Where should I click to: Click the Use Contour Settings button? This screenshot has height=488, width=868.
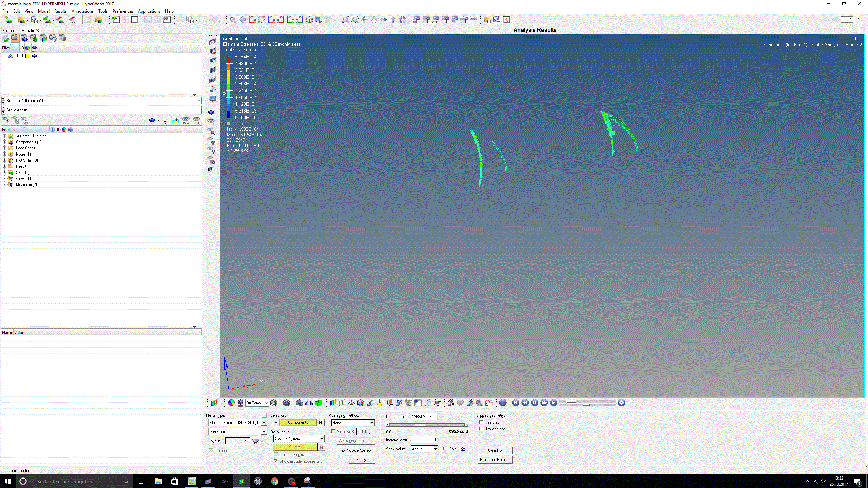point(355,451)
